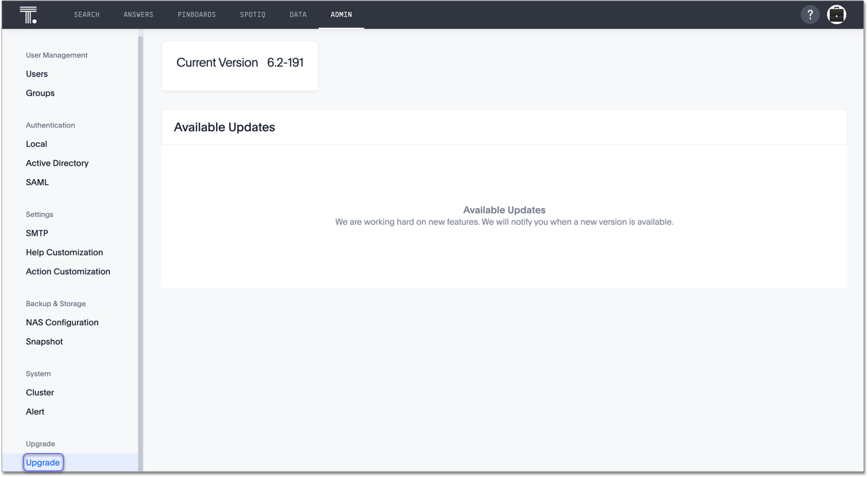
Task: Open the Cluster system page
Action: pyautogui.click(x=40, y=393)
